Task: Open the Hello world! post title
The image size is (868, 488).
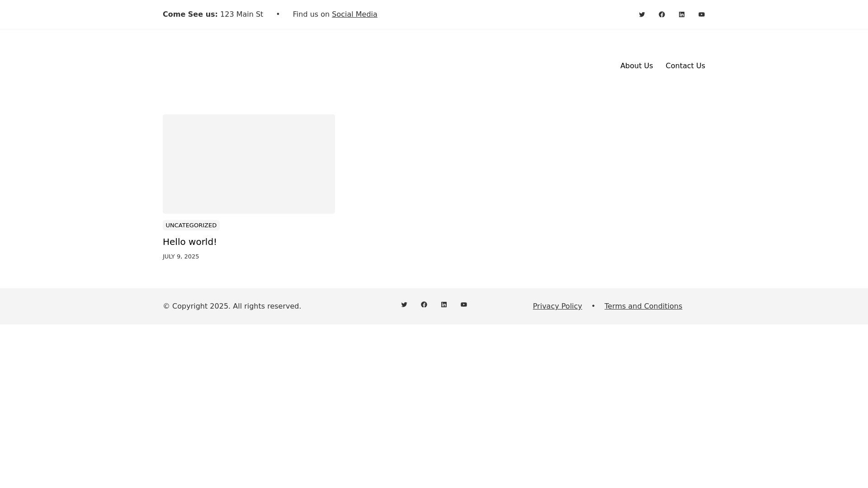Action: point(190,242)
